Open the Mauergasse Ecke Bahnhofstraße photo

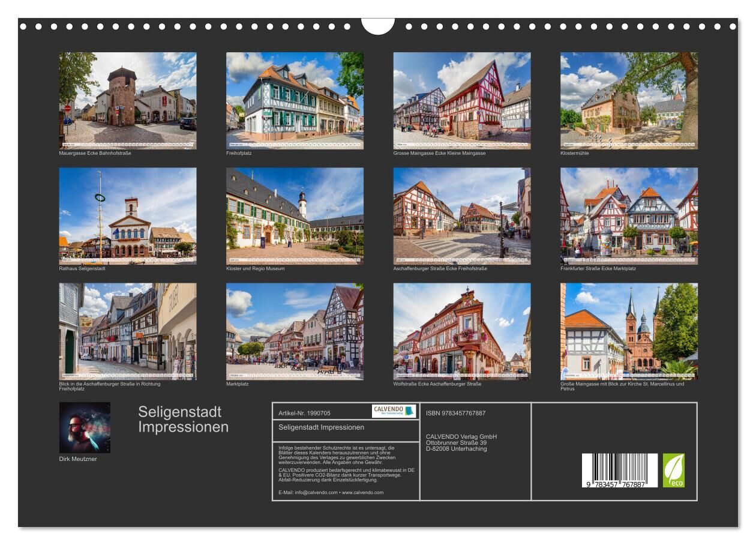[x=127, y=100]
